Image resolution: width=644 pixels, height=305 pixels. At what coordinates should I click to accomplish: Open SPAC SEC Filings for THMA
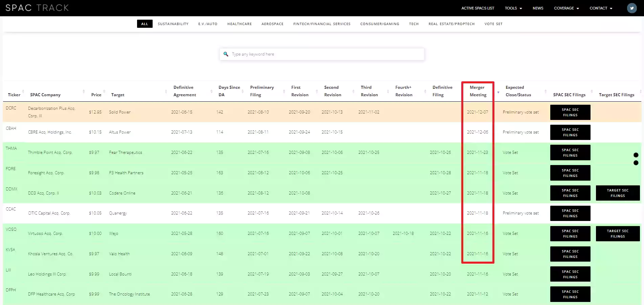(x=570, y=152)
